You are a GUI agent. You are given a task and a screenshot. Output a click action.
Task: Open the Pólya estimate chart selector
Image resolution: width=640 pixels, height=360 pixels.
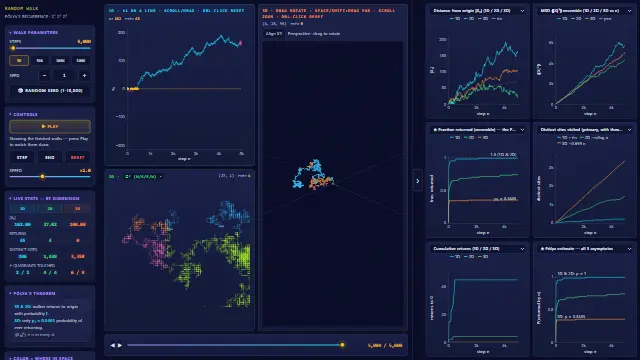[x=585, y=249]
